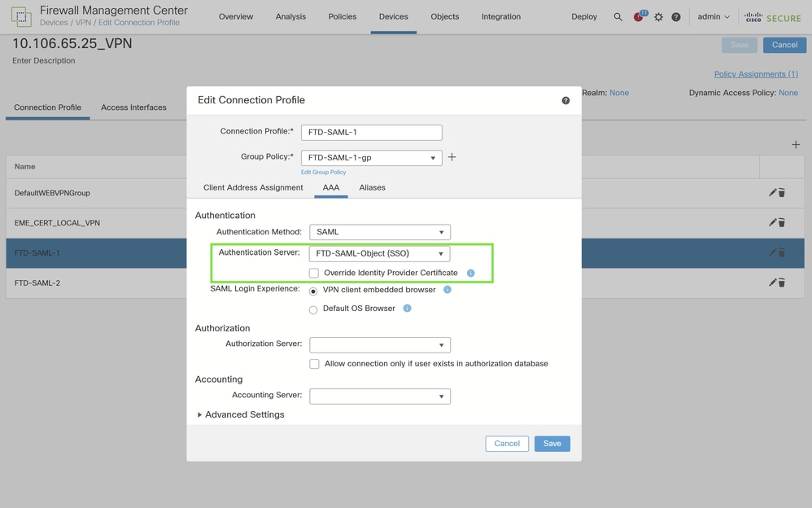Select Default OS Browser radio
The width and height of the screenshot is (812, 508).
point(313,310)
